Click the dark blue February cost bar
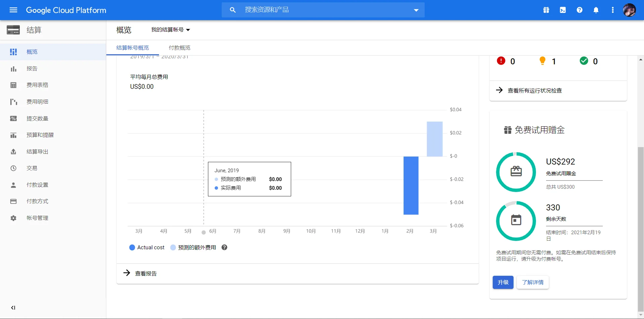This screenshot has width=644, height=319. coord(411,185)
